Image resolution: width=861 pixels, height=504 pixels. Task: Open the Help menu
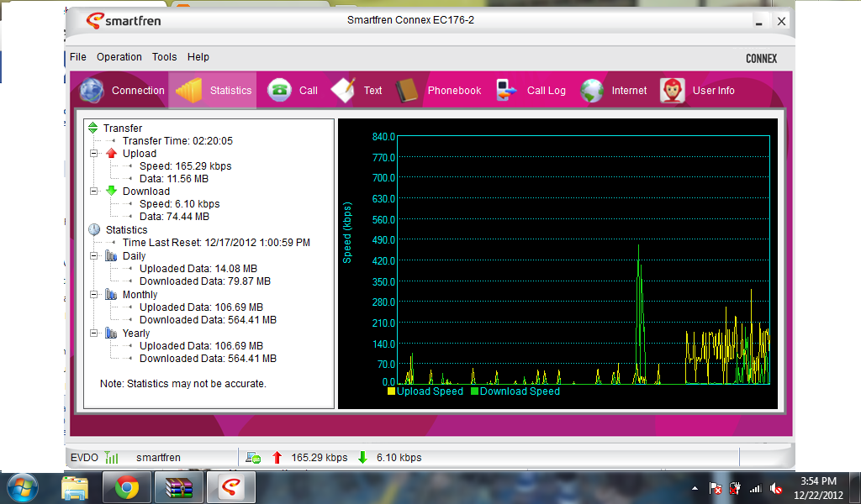click(x=198, y=57)
